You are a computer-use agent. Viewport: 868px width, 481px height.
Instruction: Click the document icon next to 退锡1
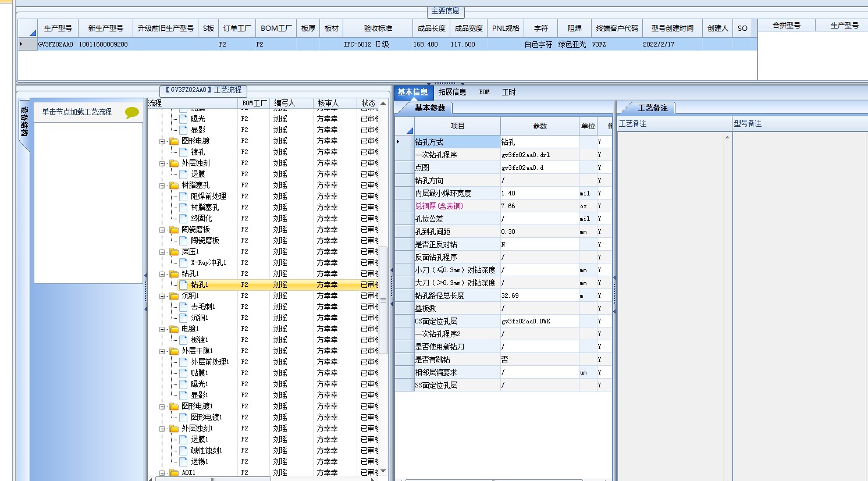click(x=183, y=461)
